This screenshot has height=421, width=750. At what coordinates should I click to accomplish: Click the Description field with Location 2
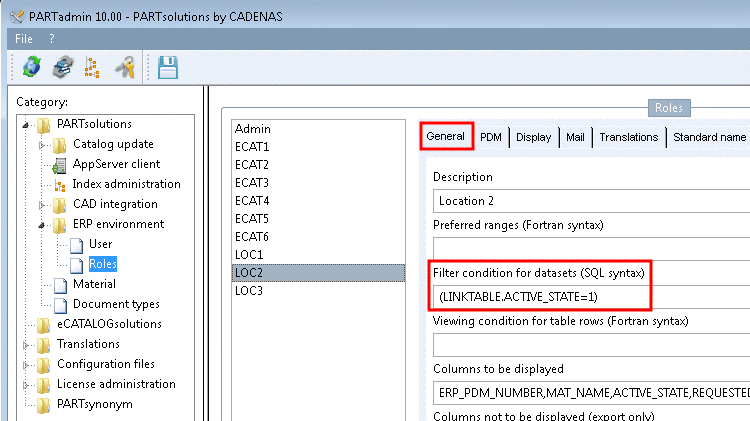(x=591, y=201)
